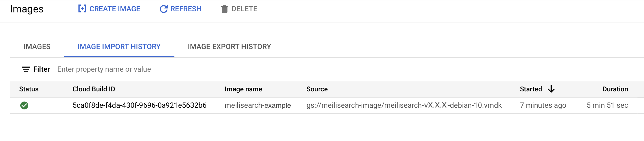Select the meilisearch-example image name cell
This screenshot has width=644, height=141.
click(258, 105)
